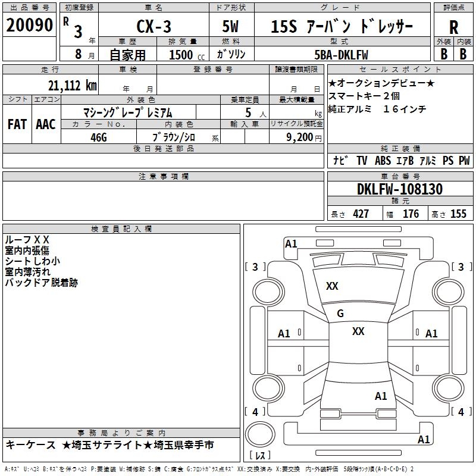Click the A1 mark at the diagram's bottom right
The width and height of the screenshot is (476, 476).
(x=424, y=440)
